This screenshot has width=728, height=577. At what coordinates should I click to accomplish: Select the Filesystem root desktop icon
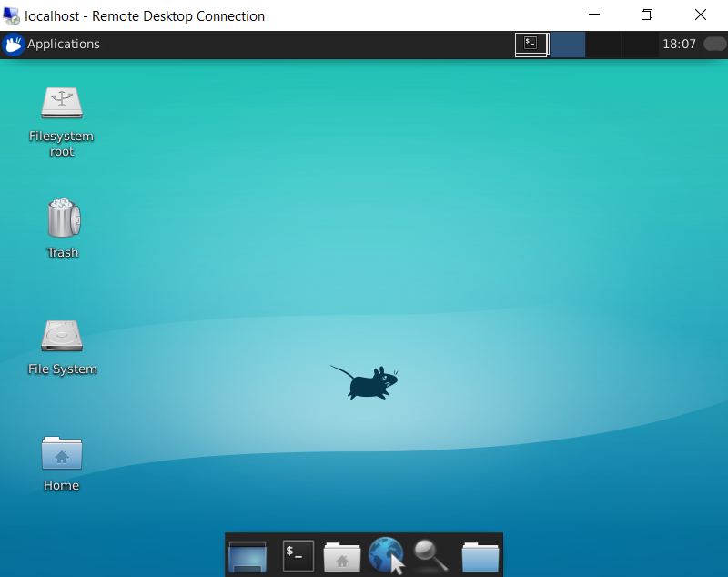pyautogui.click(x=62, y=103)
